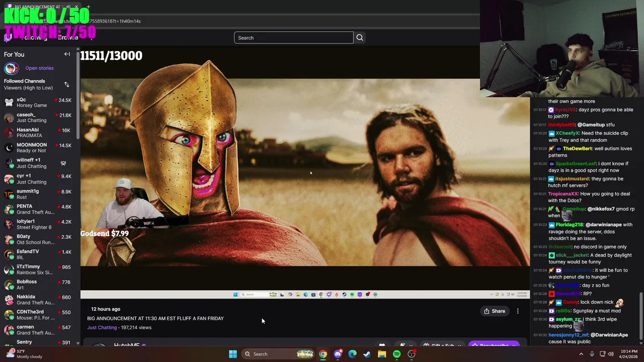This screenshot has height=362, width=644.
Task: Click TheDewBert username in chat
Action: (578, 148)
